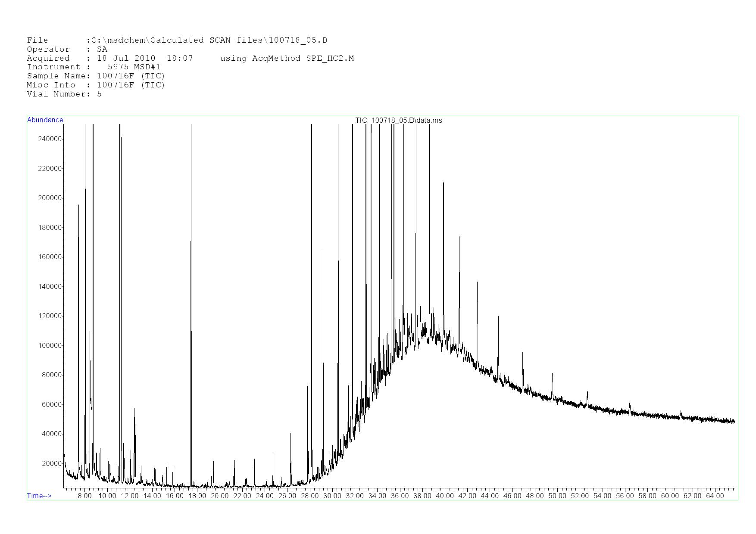Click the small peak near 49.50 minutes
The image size is (756, 534).
[x=552, y=374]
